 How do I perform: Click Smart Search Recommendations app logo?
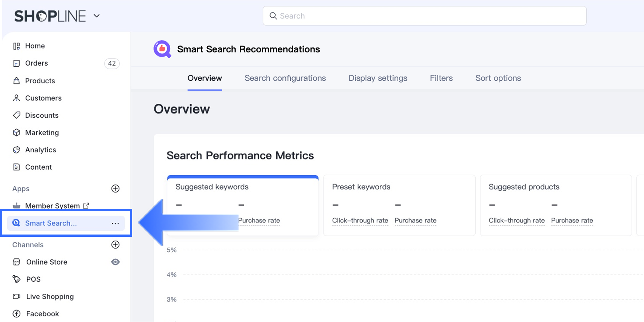pos(162,49)
